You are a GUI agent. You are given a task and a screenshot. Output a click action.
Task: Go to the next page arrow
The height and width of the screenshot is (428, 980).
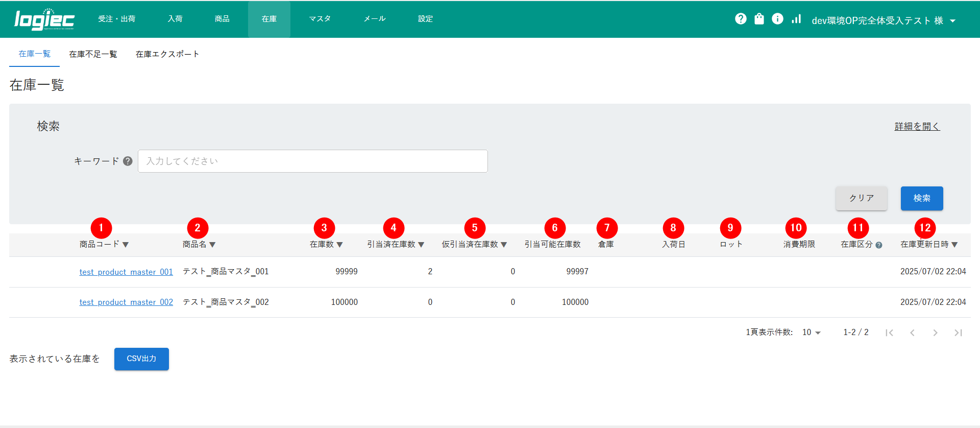(935, 332)
